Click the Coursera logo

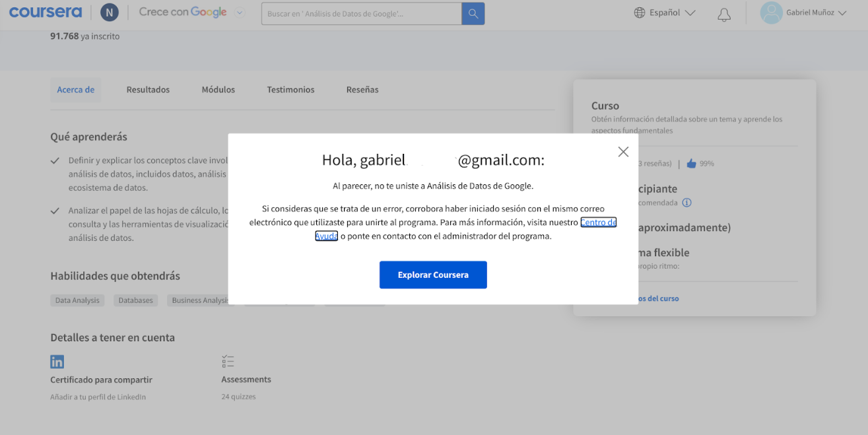[46, 13]
